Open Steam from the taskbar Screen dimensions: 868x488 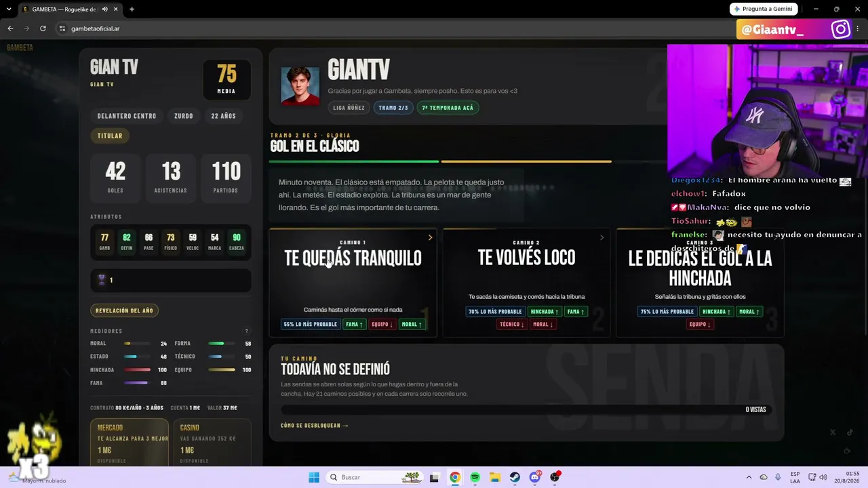[515, 477]
